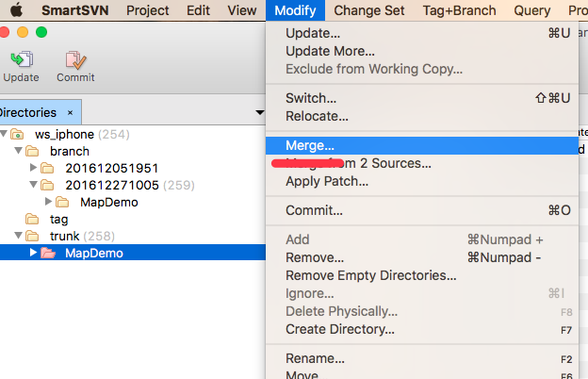The height and width of the screenshot is (379, 588).
Task: Choose Remove Empty Directories...
Action: coord(422,276)
